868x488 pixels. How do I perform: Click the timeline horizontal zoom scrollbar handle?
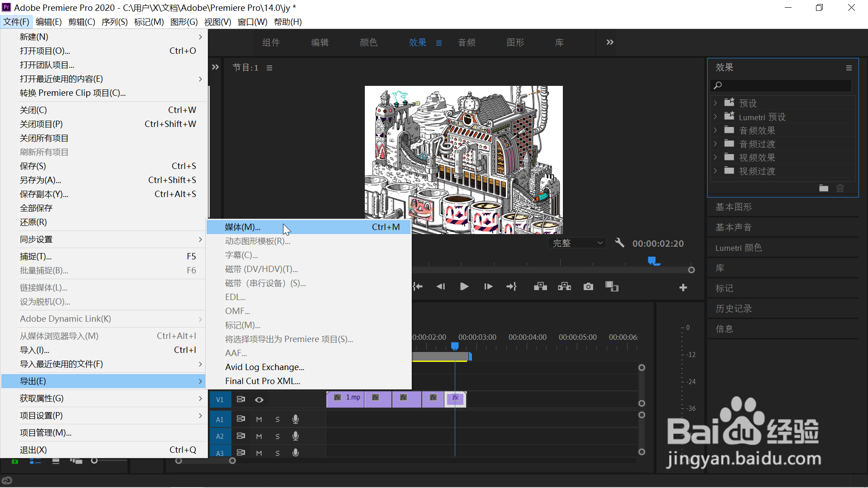click(232, 461)
